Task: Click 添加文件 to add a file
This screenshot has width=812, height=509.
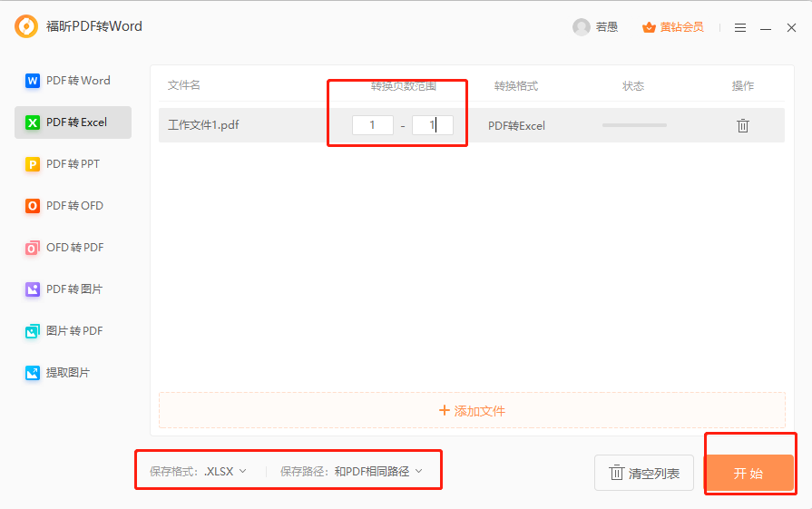Action: click(472, 411)
